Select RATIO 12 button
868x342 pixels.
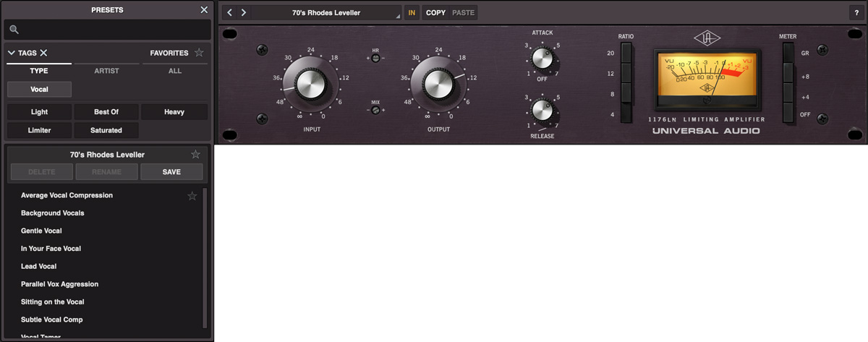[626, 73]
